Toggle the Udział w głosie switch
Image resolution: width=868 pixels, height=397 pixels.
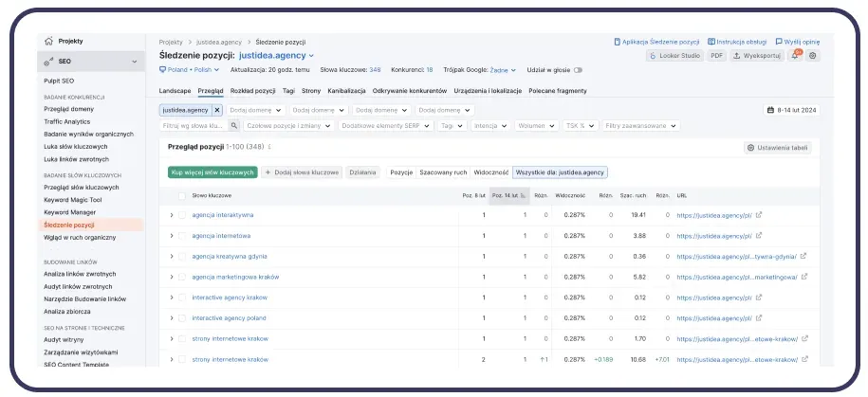click(x=578, y=70)
